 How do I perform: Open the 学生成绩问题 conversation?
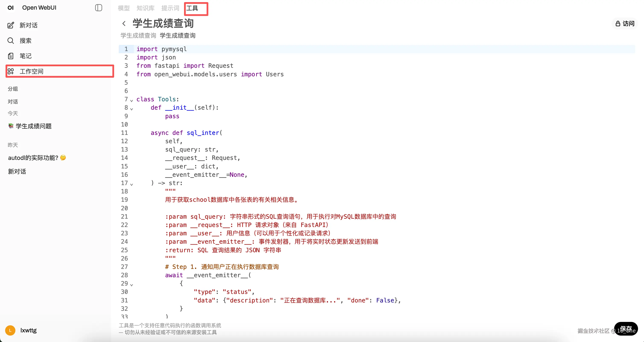click(x=34, y=126)
